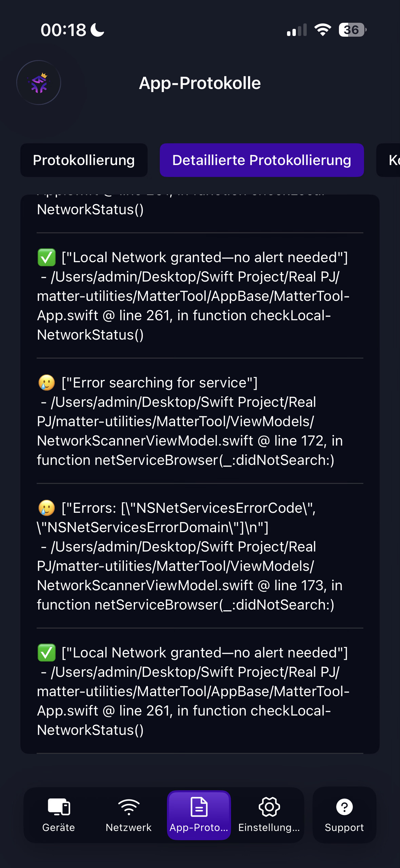The image size is (400, 868).
Task: Tap the moon focus mode icon
Action: pyautogui.click(x=97, y=30)
